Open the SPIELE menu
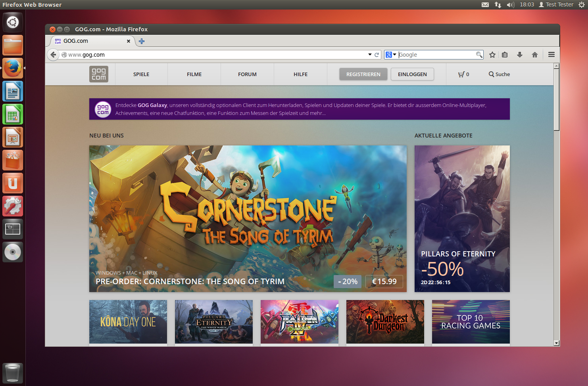This screenshot has height=386, width=588. [x=141, y=74]
